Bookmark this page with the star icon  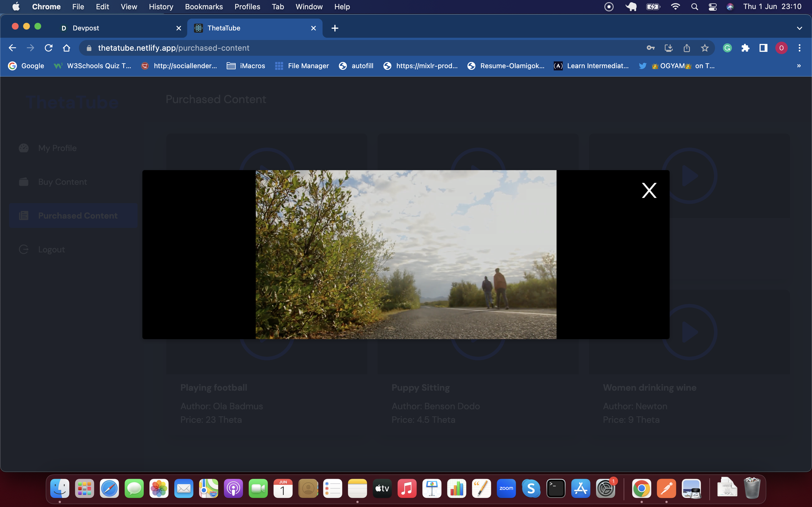705,48
